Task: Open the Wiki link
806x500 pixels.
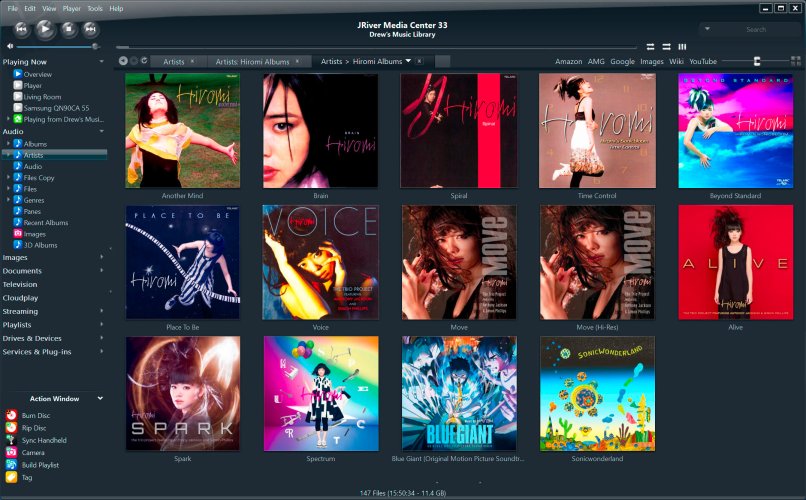Action: click(676, 61)
